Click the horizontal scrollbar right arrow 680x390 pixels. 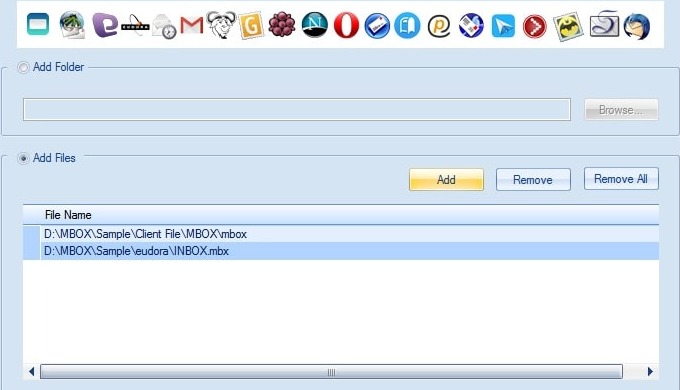[x=650, y=372]
